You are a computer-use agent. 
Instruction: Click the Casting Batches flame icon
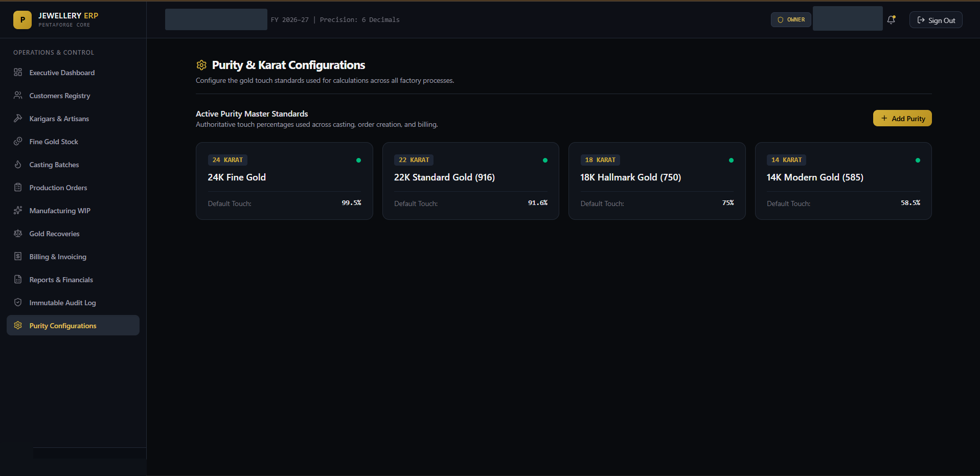click(18, 164)
